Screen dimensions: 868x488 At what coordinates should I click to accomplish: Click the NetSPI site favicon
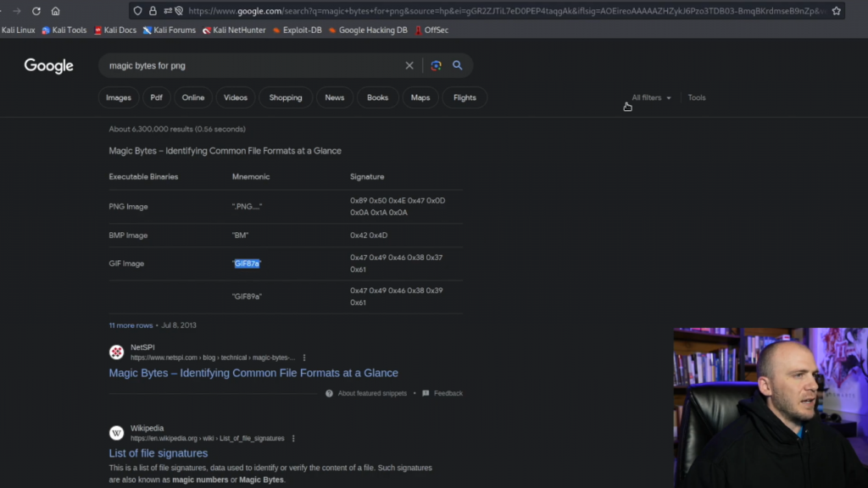click(116, 352)
